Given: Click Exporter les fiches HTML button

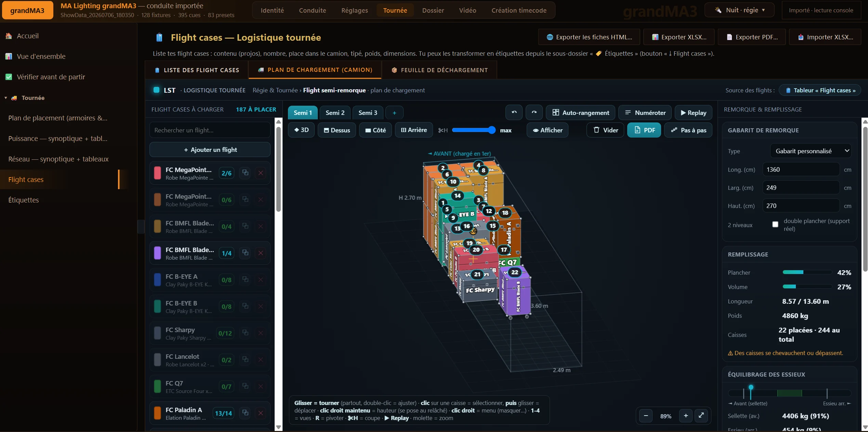Looking at the screenshot, I should (x=589, y=37).
